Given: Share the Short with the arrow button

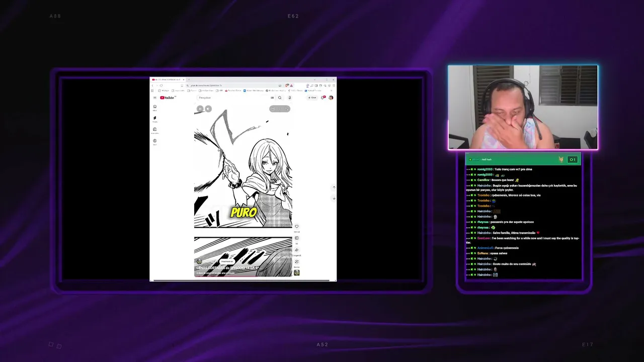Looking at the screenshot, I should click(x=296, y=250).
